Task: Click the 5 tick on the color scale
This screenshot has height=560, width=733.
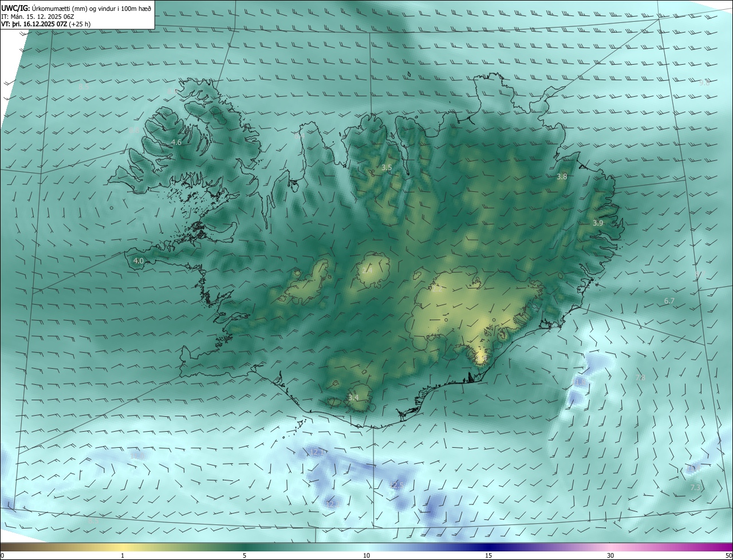Action: [x=245, y=555]
